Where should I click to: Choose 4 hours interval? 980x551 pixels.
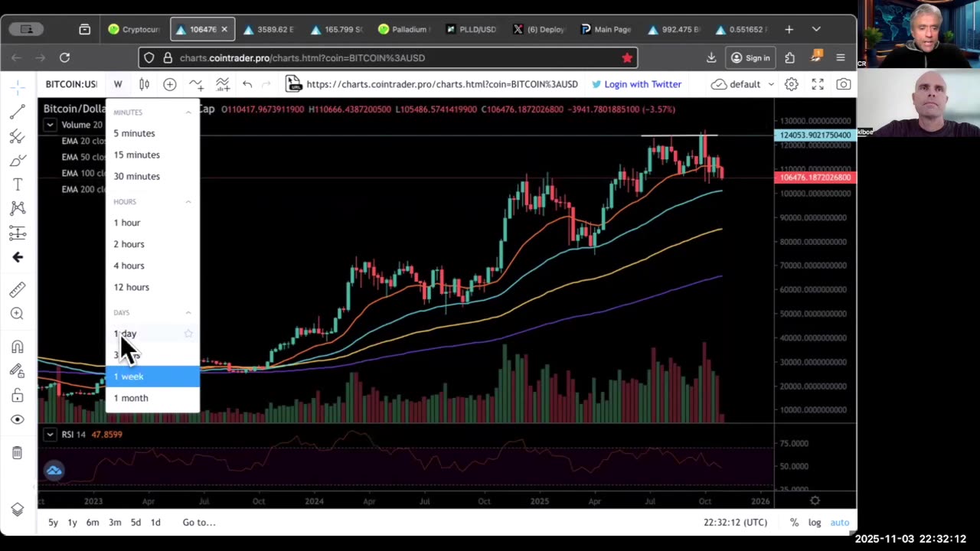(152, 266)
